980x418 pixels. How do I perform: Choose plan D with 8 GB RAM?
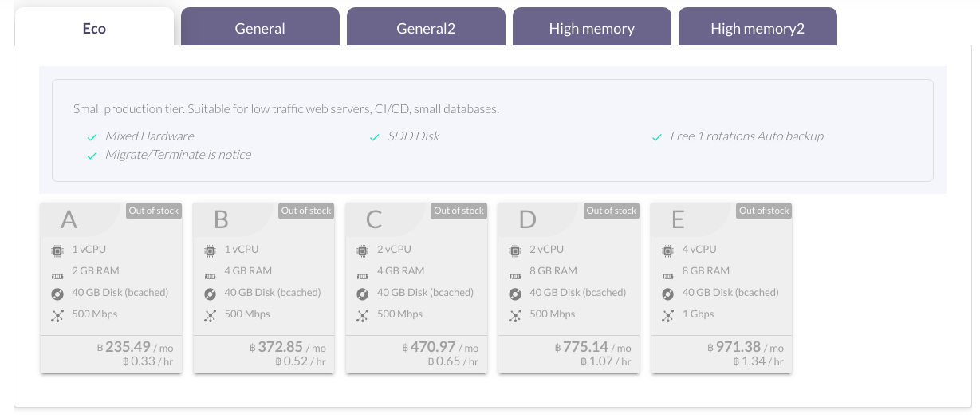[569, 287]
